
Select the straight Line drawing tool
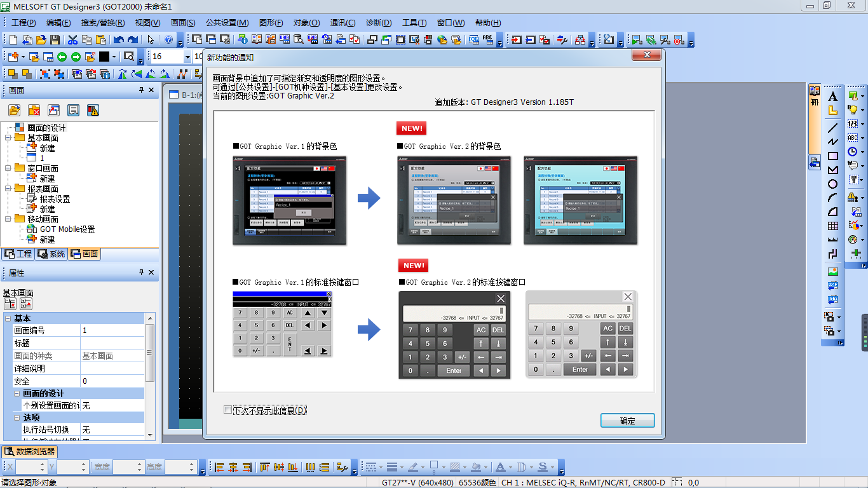[833, 128]
